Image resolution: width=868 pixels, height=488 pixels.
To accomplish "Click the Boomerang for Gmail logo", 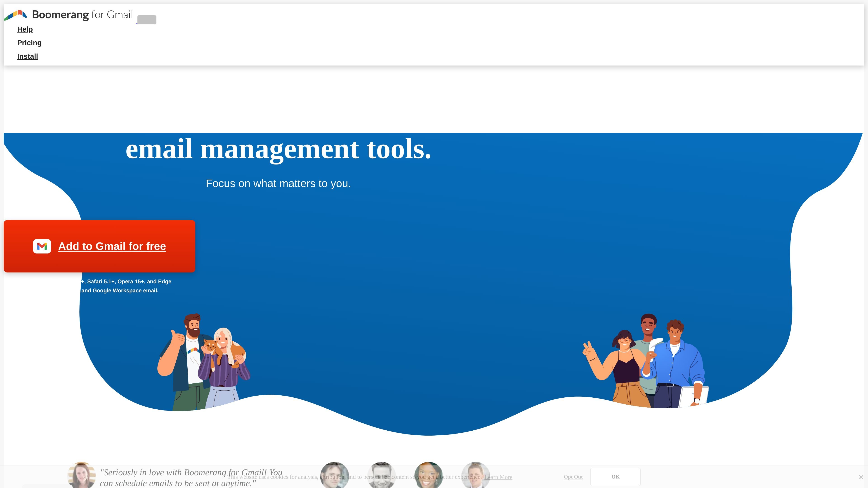I will pos(68,15).
